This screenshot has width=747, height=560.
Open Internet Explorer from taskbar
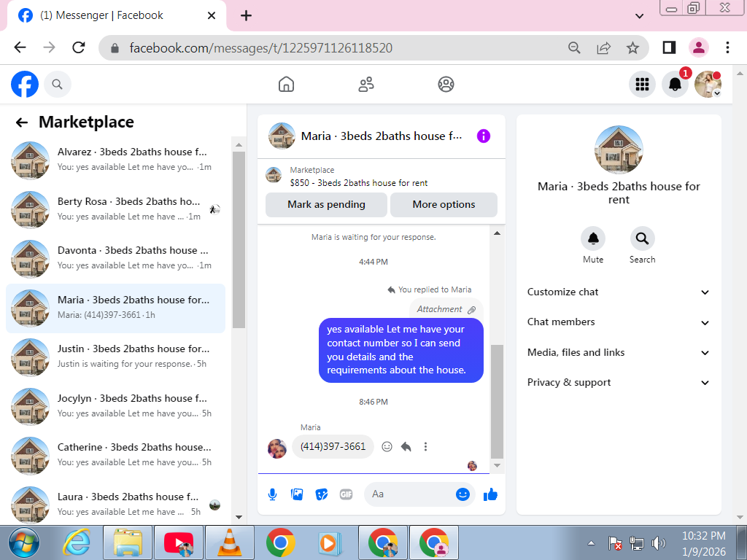pyautogui.click(x=77, y=542)
